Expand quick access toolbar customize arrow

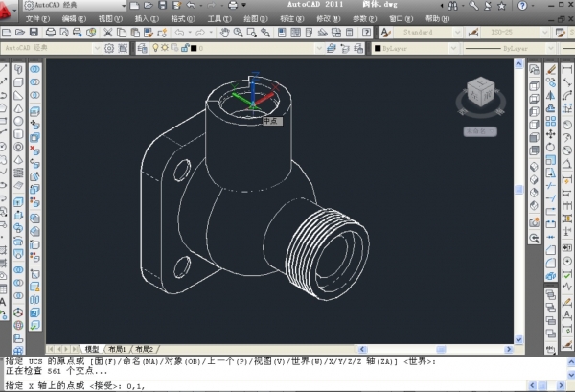[243, 5]
